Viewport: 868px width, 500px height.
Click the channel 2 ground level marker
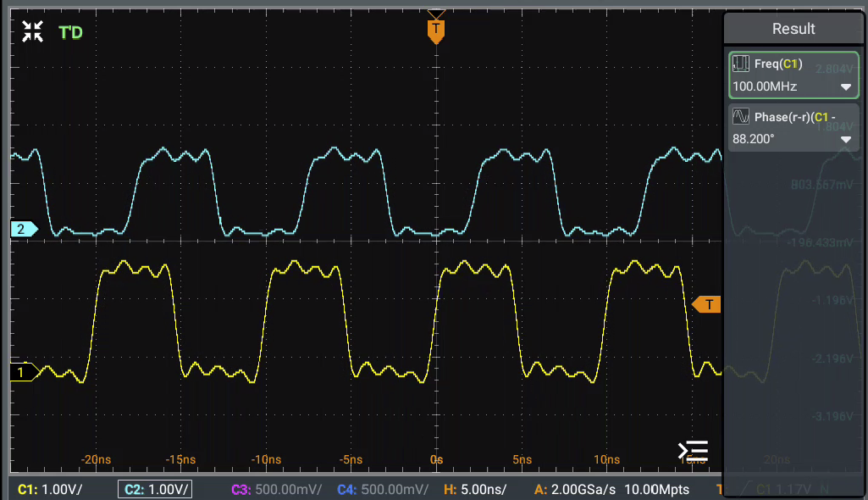click(23, 229)
